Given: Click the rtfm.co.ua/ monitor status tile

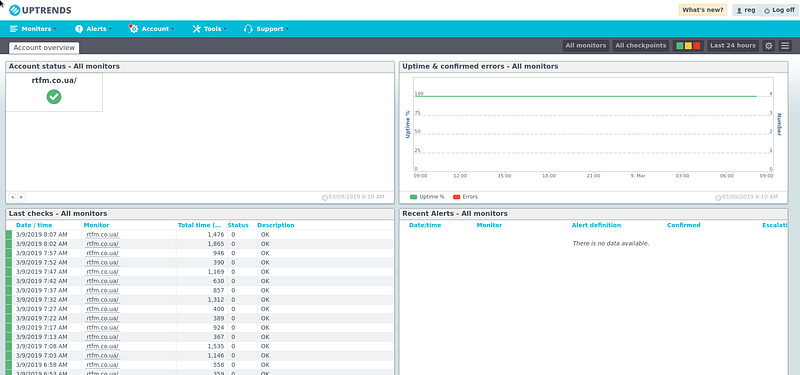Looking at the screenshot, I should (x=54, y=92).
